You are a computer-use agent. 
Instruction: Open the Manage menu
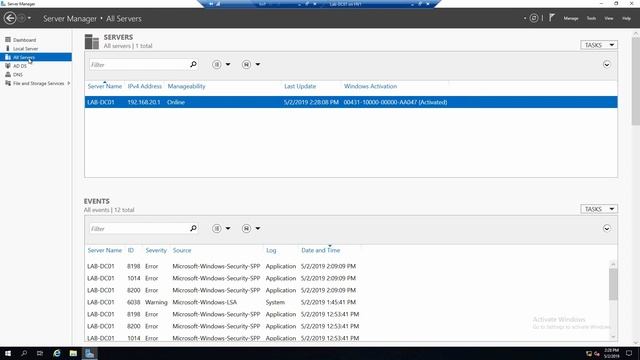571,18
